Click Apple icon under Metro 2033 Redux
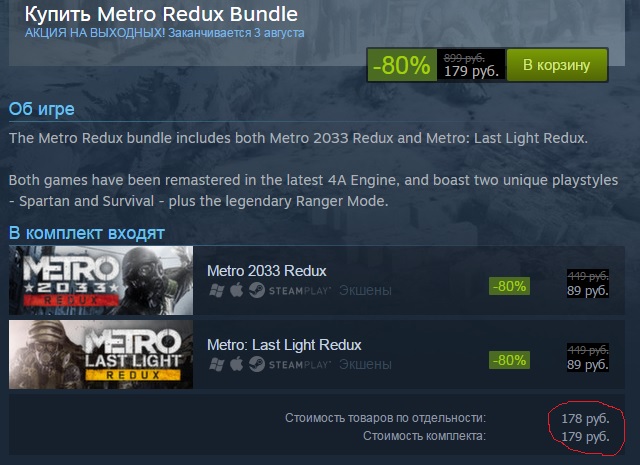Viewport: 640px width, 465px height. coord(236,290)
